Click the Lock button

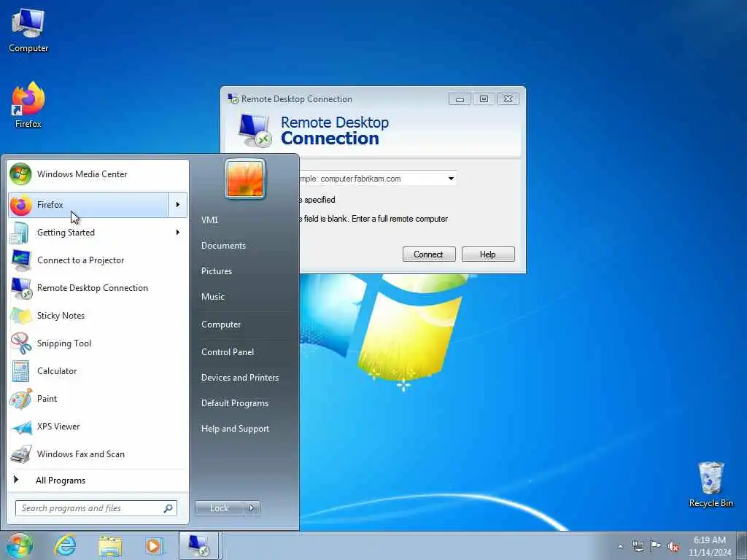219,508
